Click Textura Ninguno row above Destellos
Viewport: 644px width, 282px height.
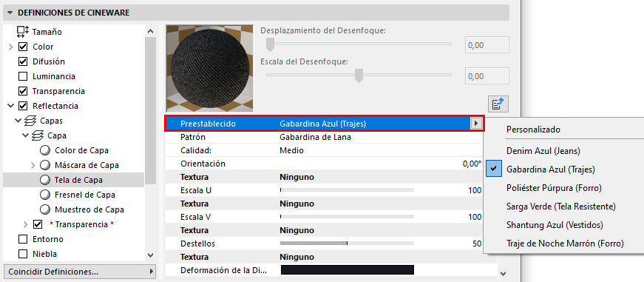point(325,230)
